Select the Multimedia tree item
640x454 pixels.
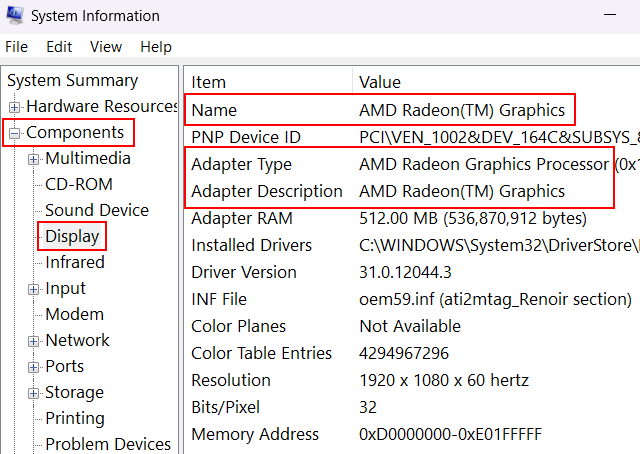click(x=88, y=158)
